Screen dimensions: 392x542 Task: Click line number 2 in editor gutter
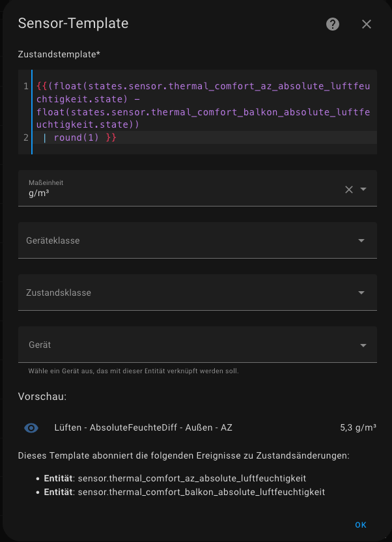point(25,138)
